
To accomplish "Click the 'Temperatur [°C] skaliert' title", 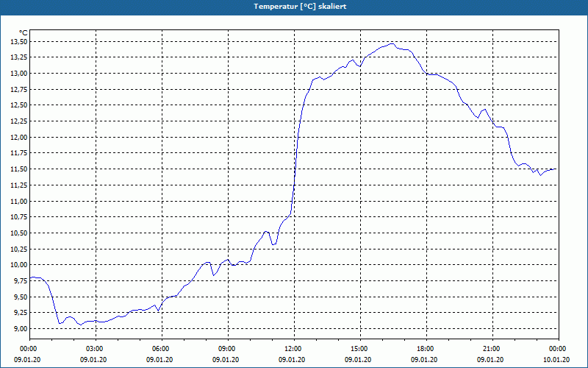I will tap(300, 7).
